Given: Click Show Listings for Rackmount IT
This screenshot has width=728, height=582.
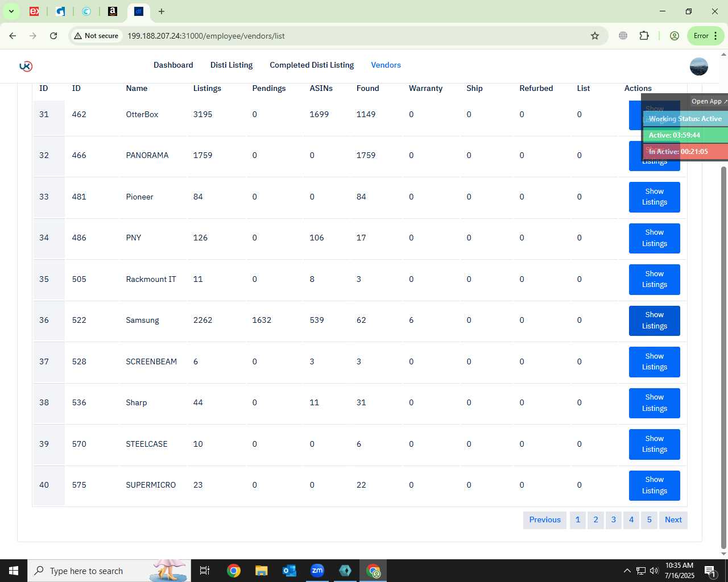Looking at the screenshot, I should (x=655, y=279).
